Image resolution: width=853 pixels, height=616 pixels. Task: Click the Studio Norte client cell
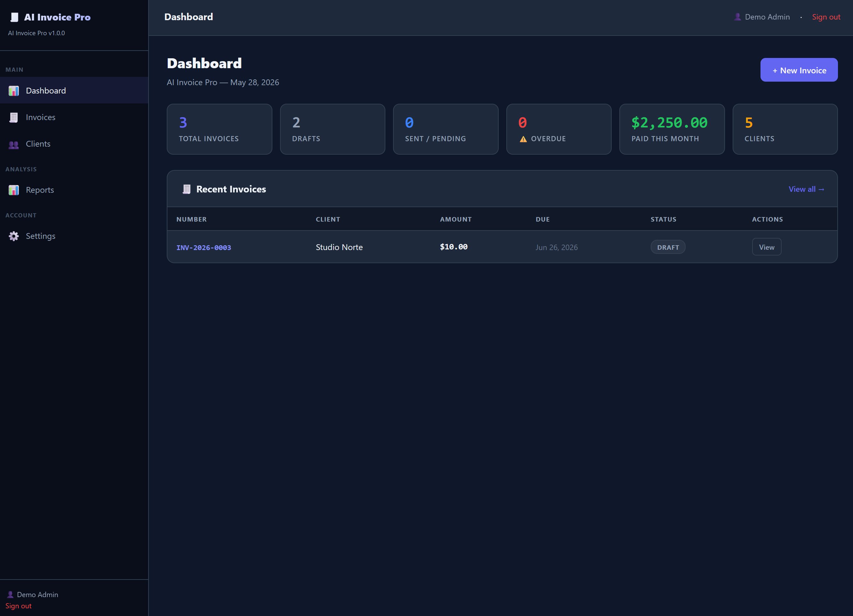pos(339,247)
